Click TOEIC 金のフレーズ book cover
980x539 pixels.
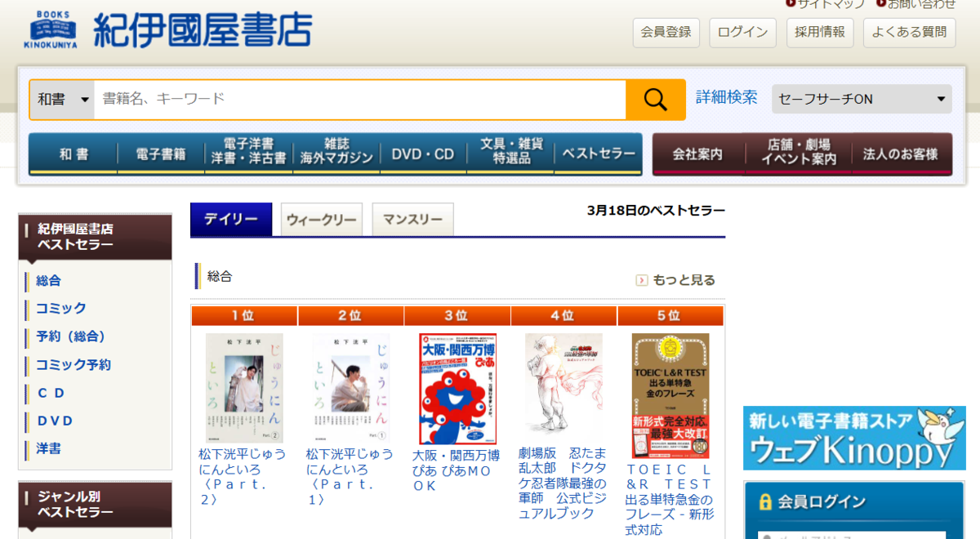[670, 395]
